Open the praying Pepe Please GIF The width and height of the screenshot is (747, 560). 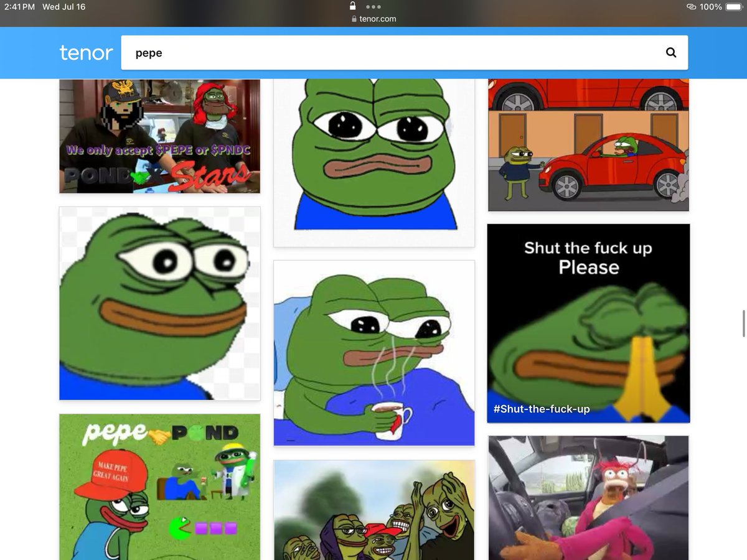(x=588, y=324)
